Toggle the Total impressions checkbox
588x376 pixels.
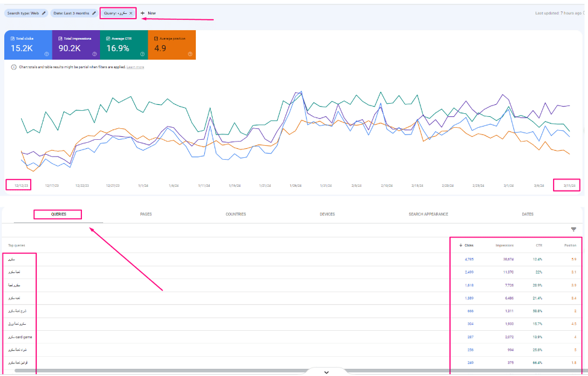[60, 39]
